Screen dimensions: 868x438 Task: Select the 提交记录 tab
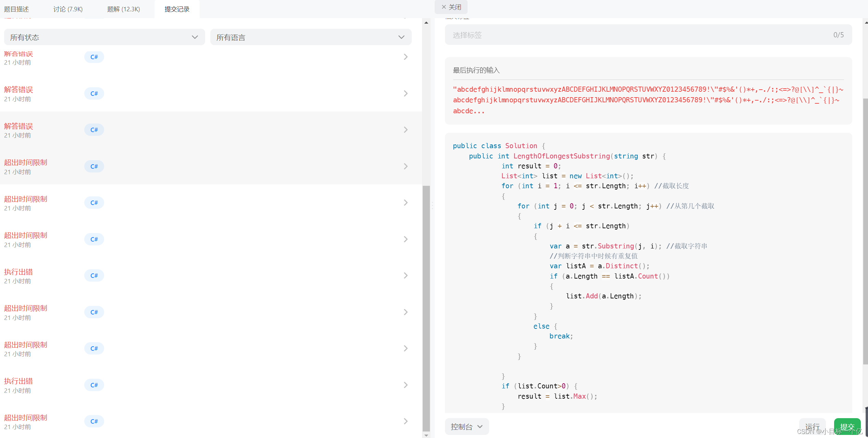177,9
